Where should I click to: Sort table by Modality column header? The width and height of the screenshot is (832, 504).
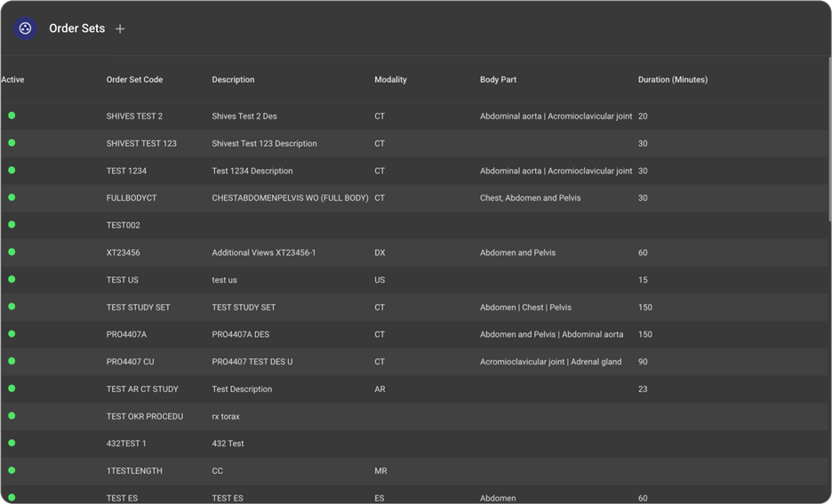pyautogui.click(x=390, y=80)
